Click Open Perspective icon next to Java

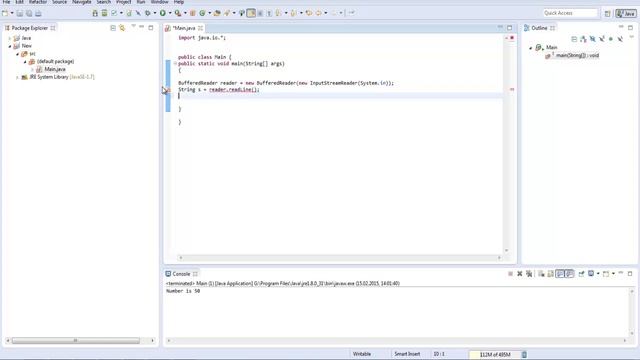[607, 13]
